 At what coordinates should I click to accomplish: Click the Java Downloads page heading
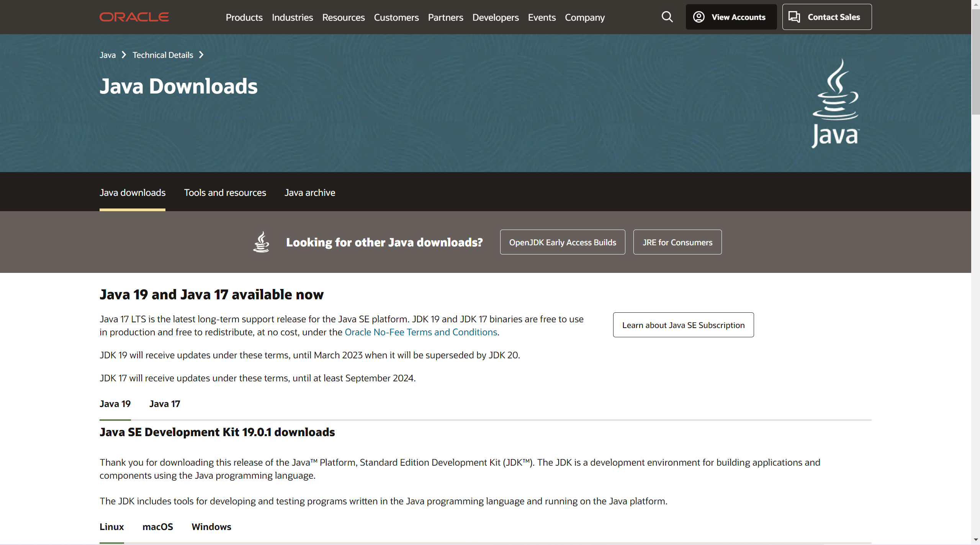178,86
